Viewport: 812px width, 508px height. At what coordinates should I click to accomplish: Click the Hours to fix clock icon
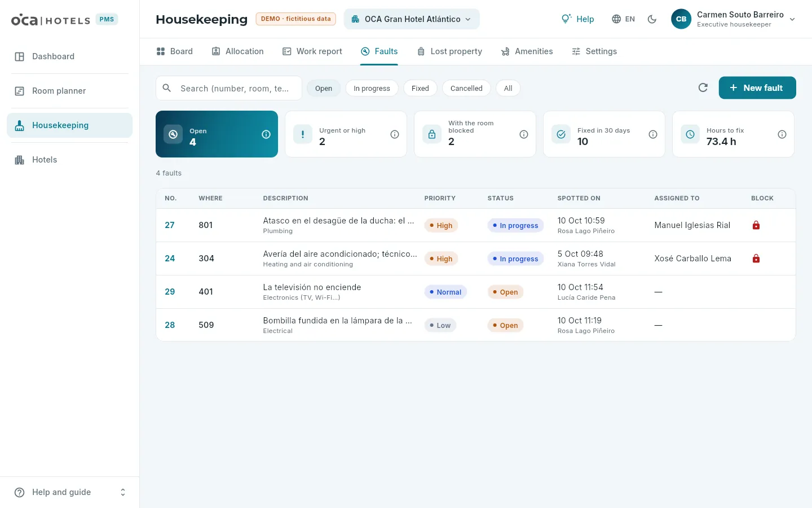(690, 134)
